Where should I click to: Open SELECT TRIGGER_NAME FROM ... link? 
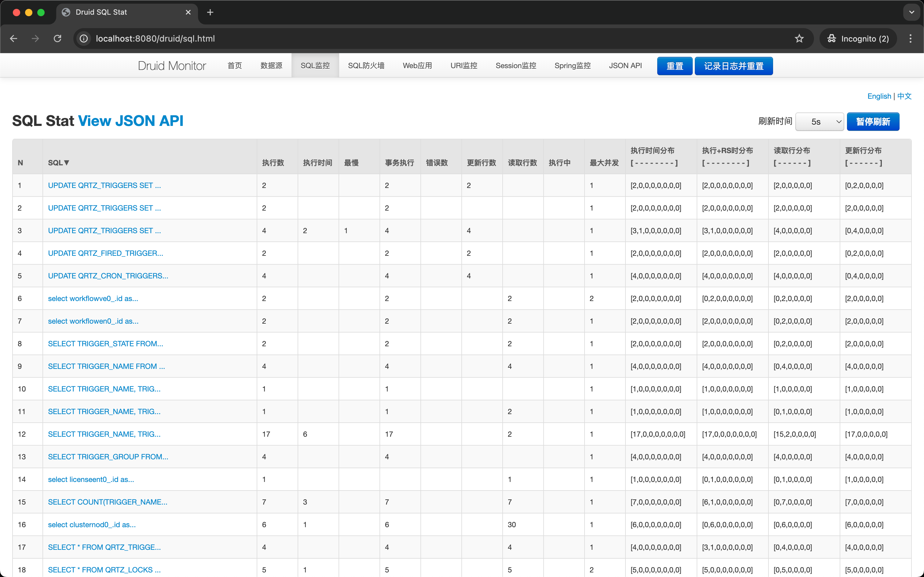point(106,366)
